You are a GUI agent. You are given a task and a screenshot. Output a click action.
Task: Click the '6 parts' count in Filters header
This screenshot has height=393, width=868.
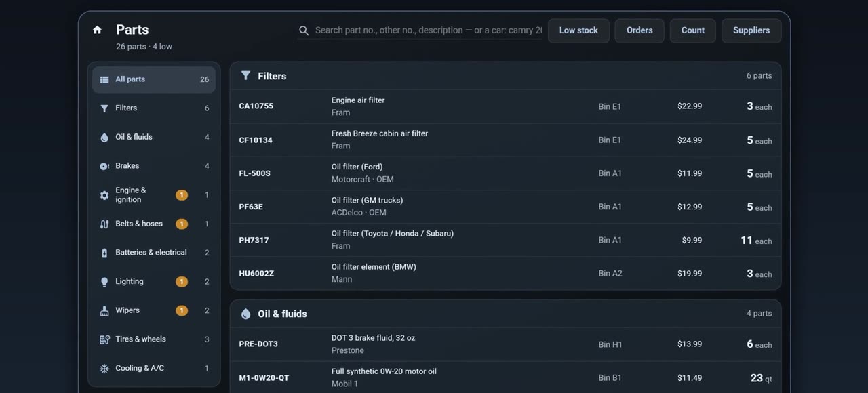click(x=759, y=76)
